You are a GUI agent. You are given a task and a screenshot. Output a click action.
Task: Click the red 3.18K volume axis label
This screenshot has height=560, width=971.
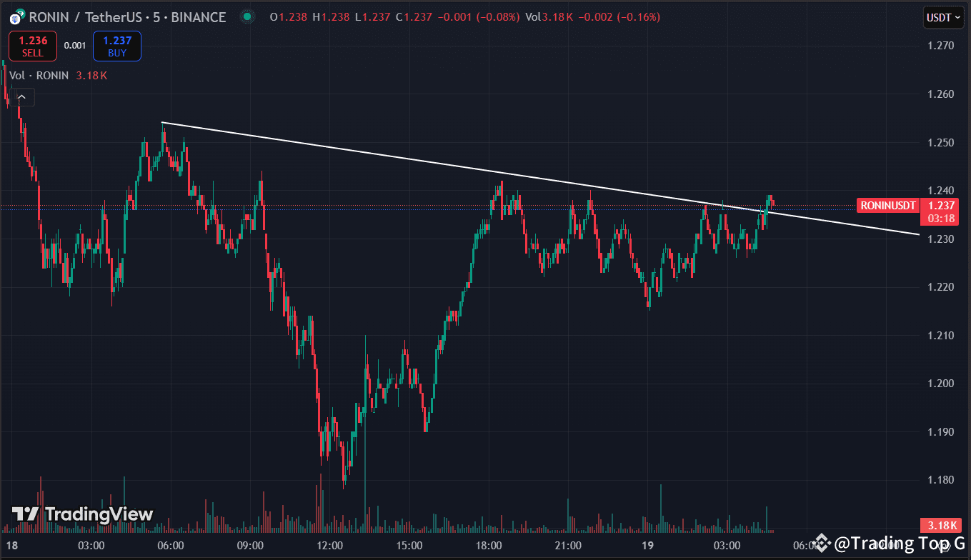coord(940,525)
